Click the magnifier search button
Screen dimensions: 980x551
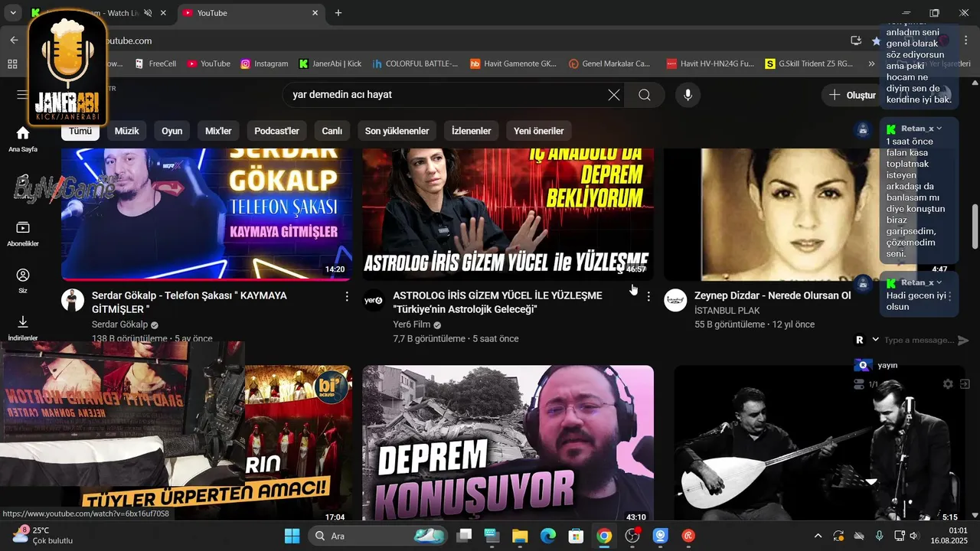pyautogui.click(x=645, y=95)
